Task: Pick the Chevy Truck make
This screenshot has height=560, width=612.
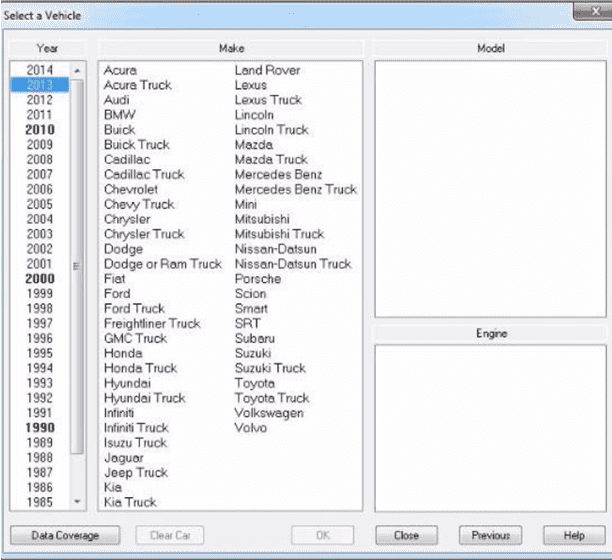Action: (x=139, y=204)
